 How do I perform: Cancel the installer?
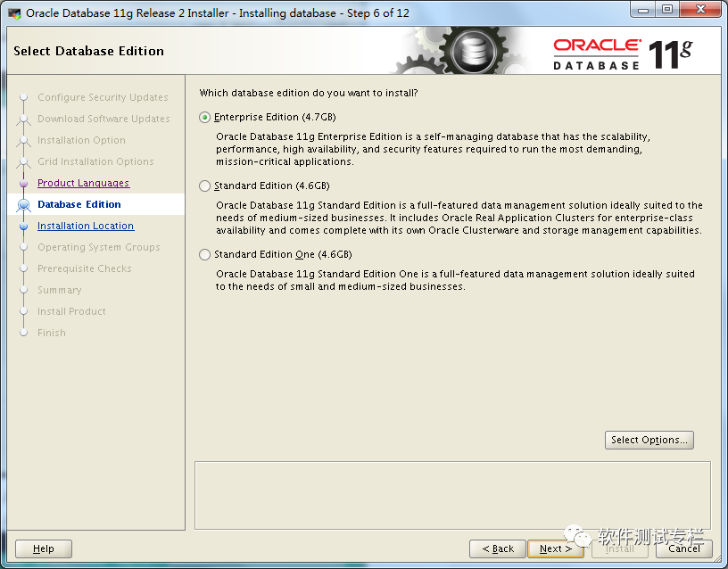[684, 548]
